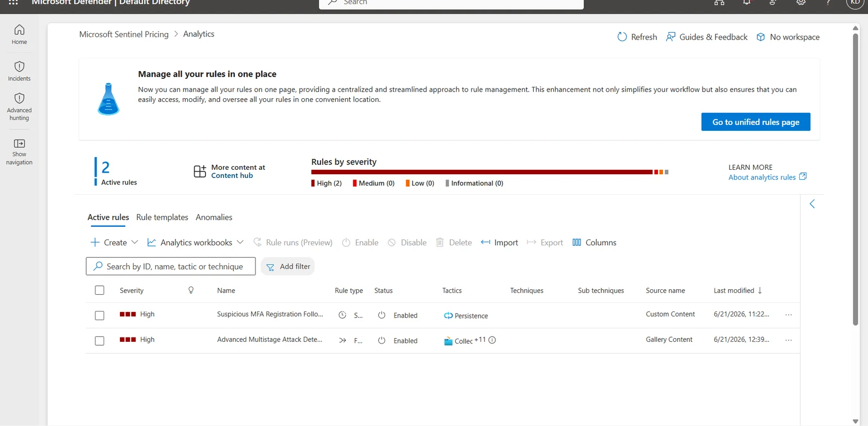Open the Content hub link
The image size is (868, 426).
pyautogui.click(x=232, y=176)
